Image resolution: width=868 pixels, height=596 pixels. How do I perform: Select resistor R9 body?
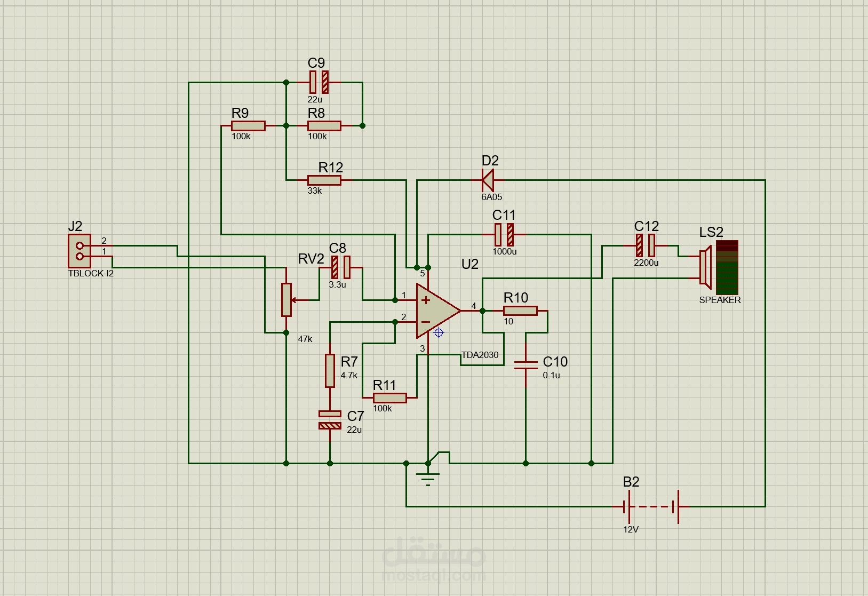[248, 126]
